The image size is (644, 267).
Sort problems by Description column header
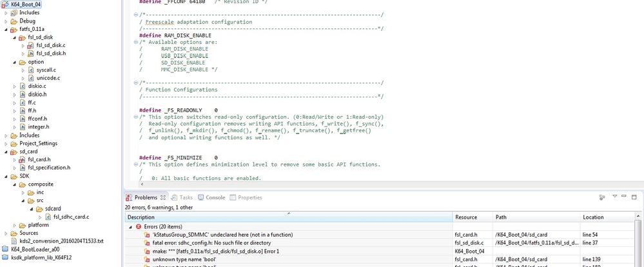(x=289, y=217)
